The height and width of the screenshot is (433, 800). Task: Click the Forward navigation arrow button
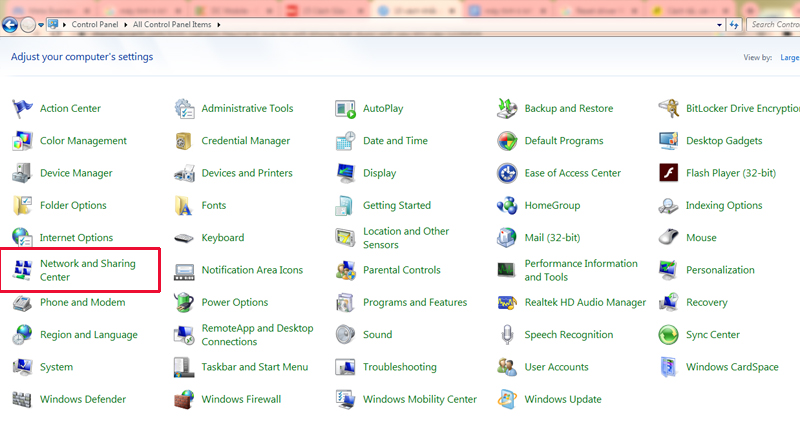(x=28, y=24)
